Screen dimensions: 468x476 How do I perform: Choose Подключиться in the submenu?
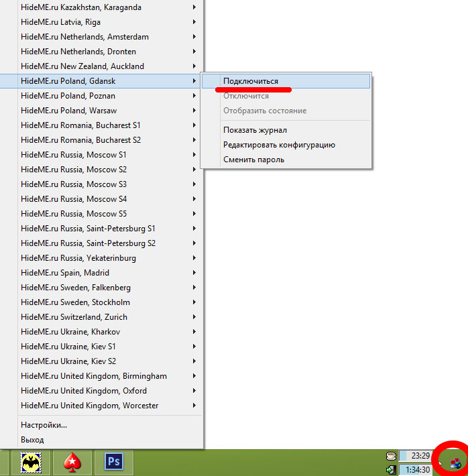pos(286,81)
